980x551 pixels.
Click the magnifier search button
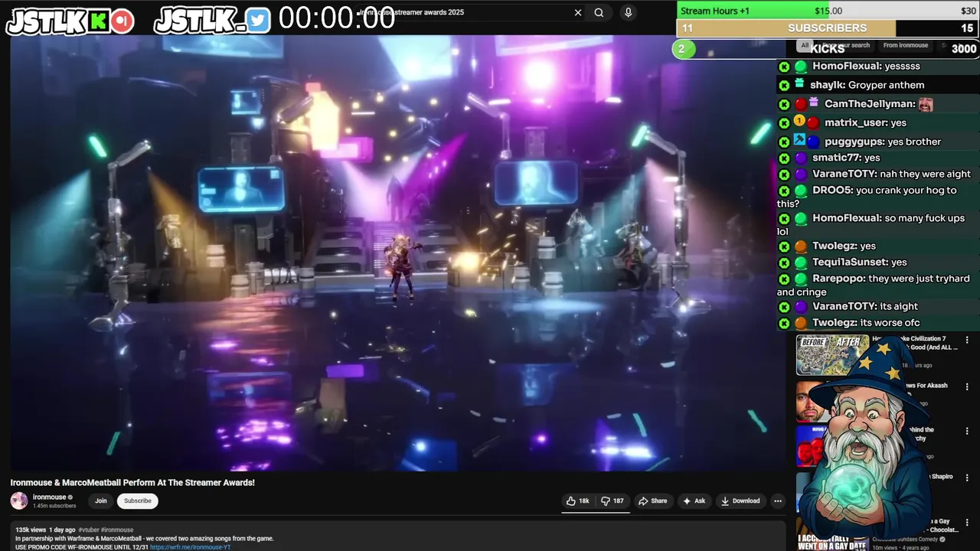[x=599, y=12]
